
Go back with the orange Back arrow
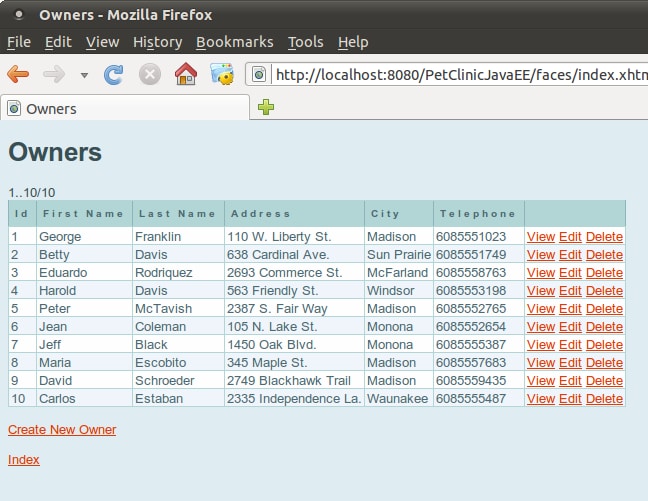point(18,75)
